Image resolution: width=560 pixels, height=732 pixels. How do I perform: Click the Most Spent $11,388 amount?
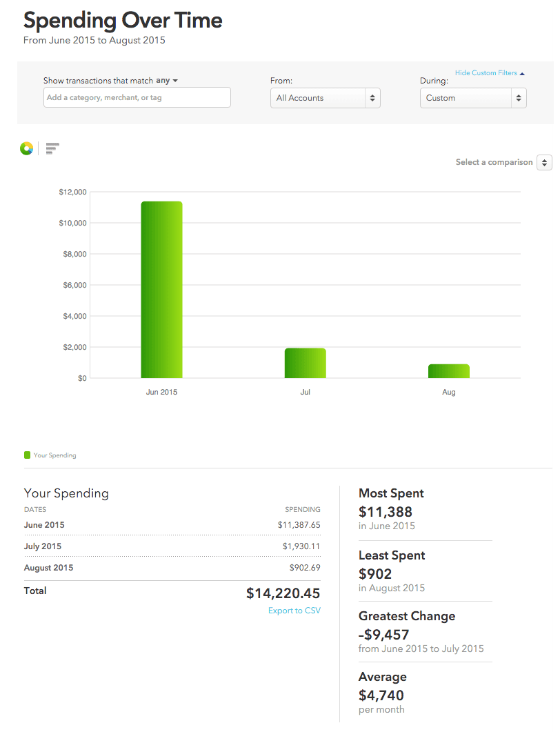[386, 512]
